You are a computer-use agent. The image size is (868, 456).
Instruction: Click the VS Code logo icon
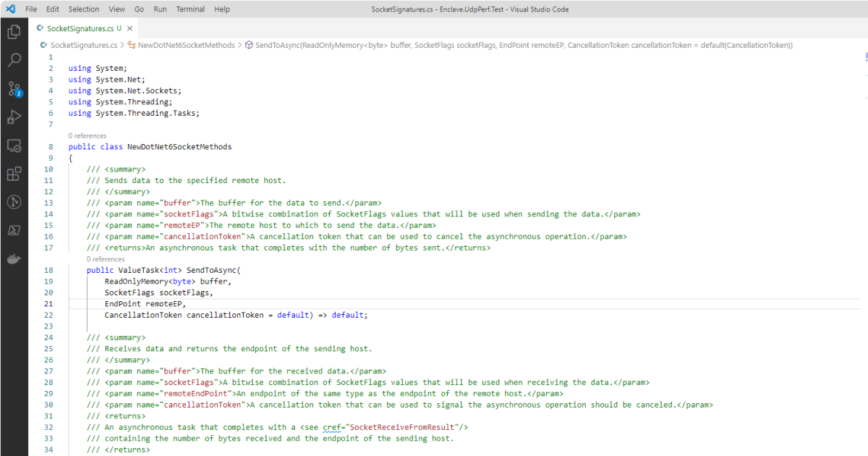[10, 9]
